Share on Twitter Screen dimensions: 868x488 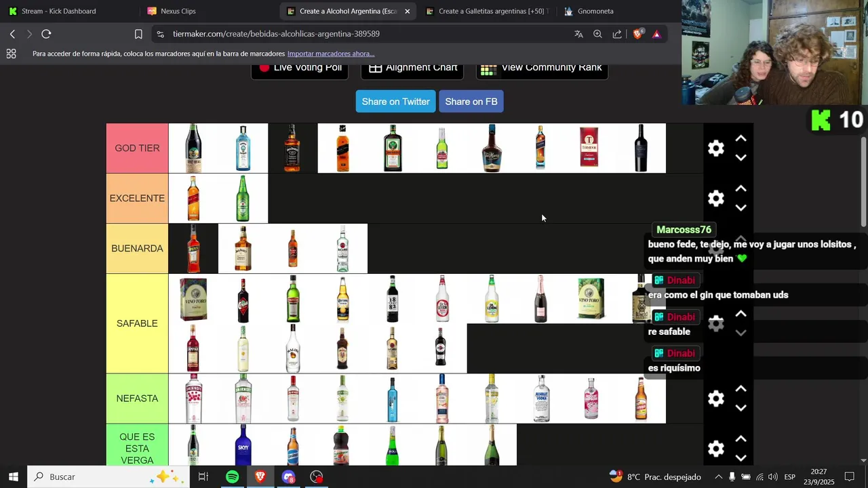(395, 102)
